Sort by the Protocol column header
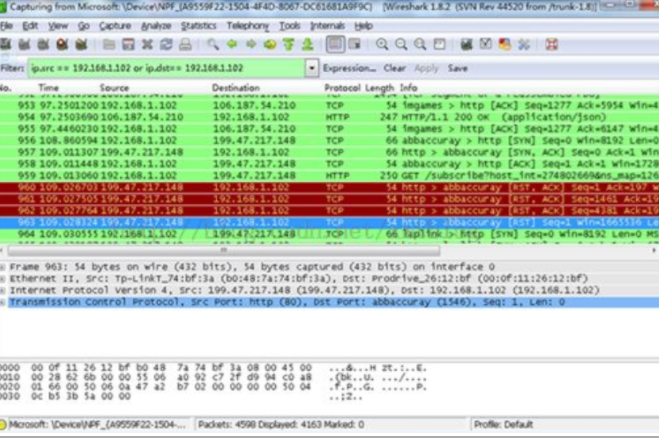The width and height of the screenshot is (659, 438). (342, 88)
